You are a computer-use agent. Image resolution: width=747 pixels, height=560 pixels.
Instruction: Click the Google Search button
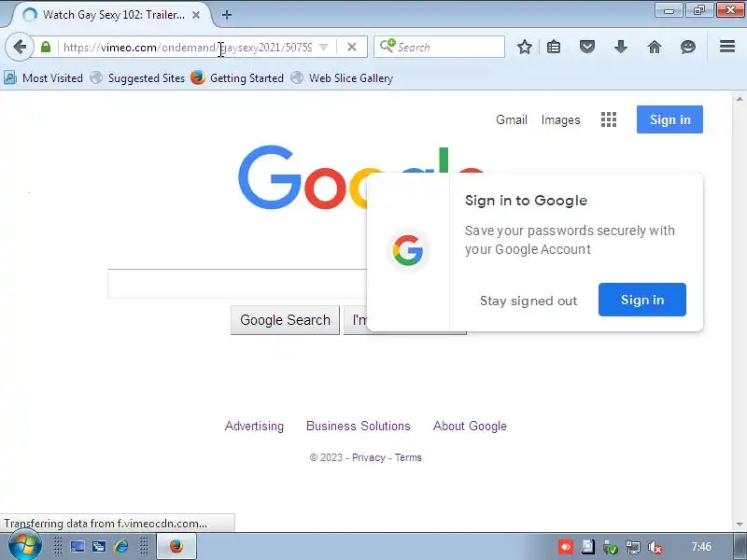coord(285,320)
